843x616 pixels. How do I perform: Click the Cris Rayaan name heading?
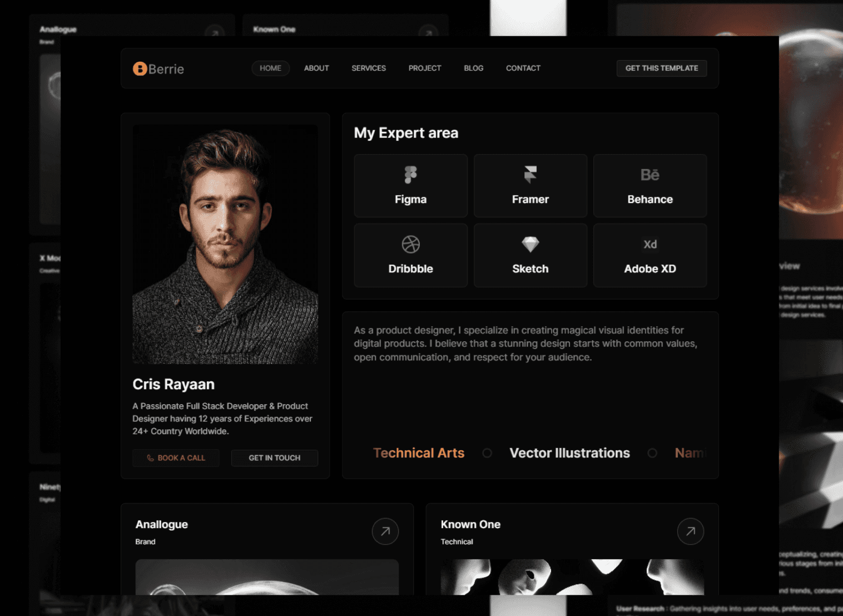[173, 384]
